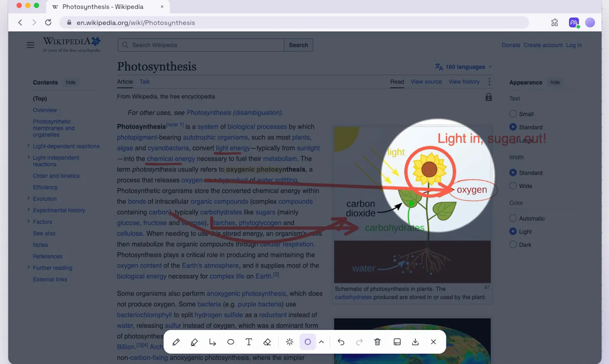609x364 pixels.
Task: Click the Create account link
Action: (x=543, y=45)
